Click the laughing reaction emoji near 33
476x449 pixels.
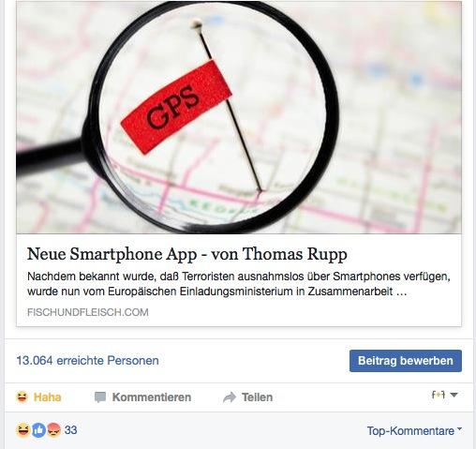point(23,430)
